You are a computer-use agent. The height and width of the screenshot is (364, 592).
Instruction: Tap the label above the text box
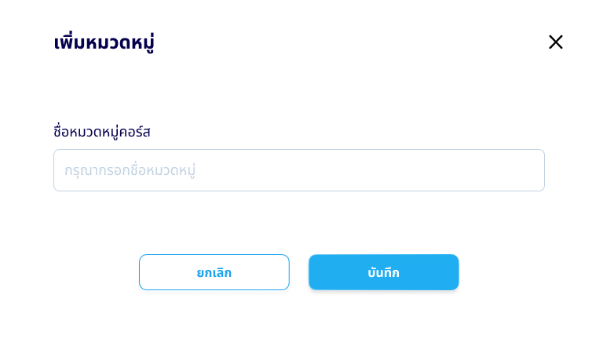point(102,132)
